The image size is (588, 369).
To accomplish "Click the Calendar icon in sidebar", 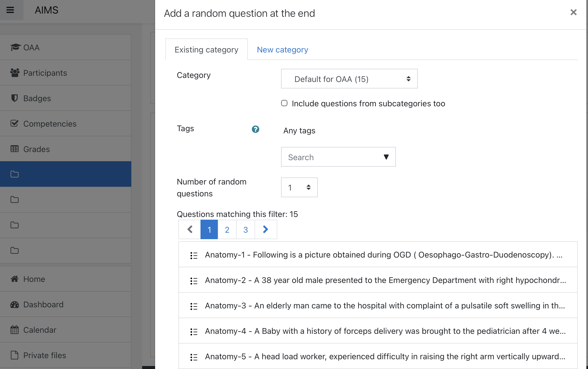I will click(x=15, y=330).
